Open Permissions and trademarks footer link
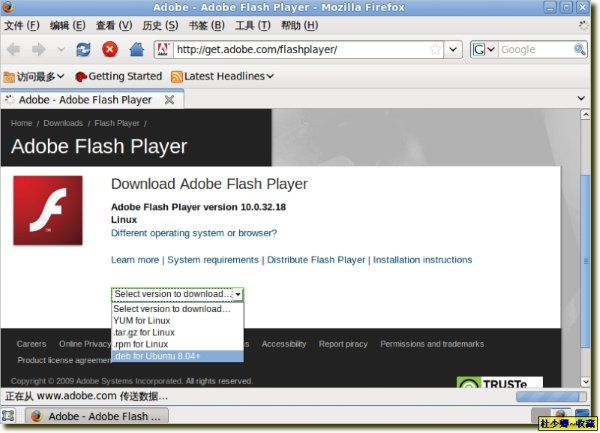Screen dimensions: 600x433 pos(432,344)
